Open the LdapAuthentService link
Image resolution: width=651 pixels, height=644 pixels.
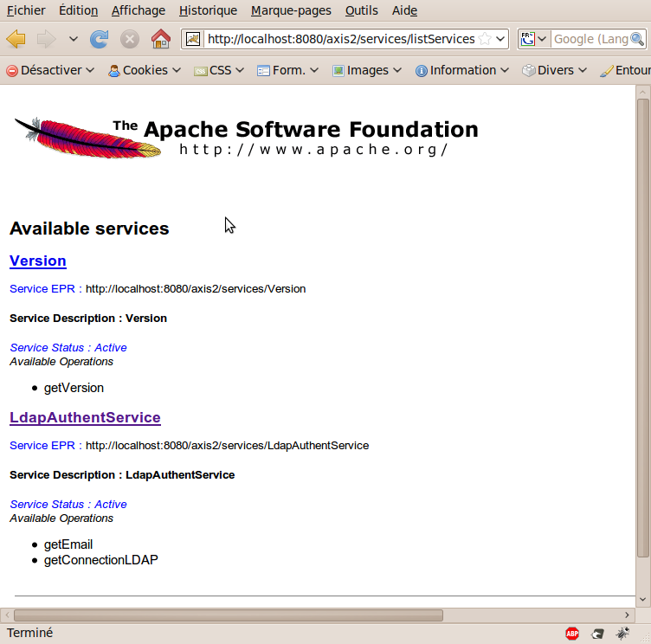click(x=85, y=417)
